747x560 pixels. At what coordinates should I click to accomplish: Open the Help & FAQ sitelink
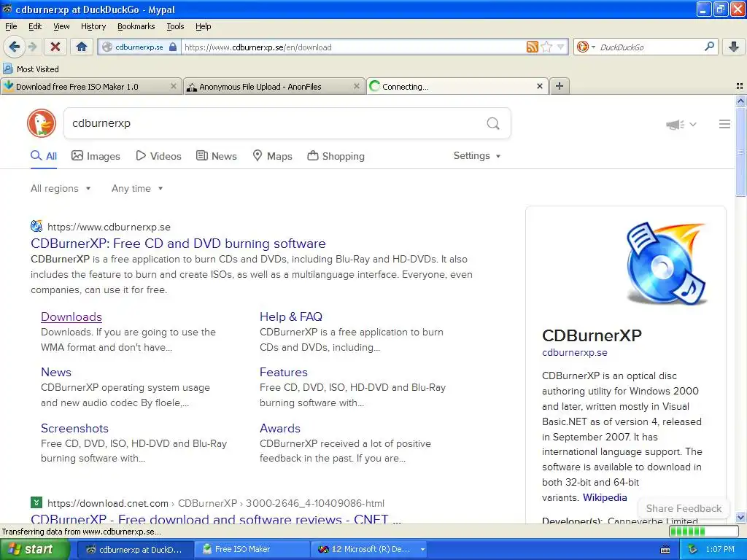pyautogui.click(x=291, y=316)
